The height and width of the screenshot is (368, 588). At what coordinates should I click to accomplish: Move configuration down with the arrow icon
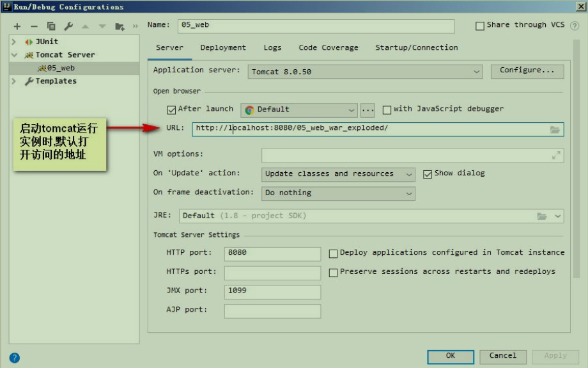pos(102,26)
